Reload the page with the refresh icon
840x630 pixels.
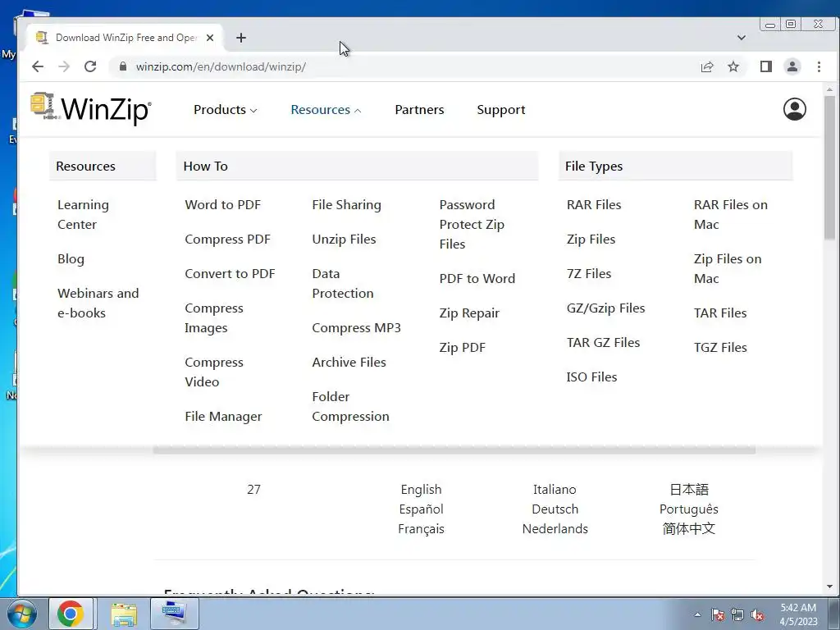coord(90,66)
